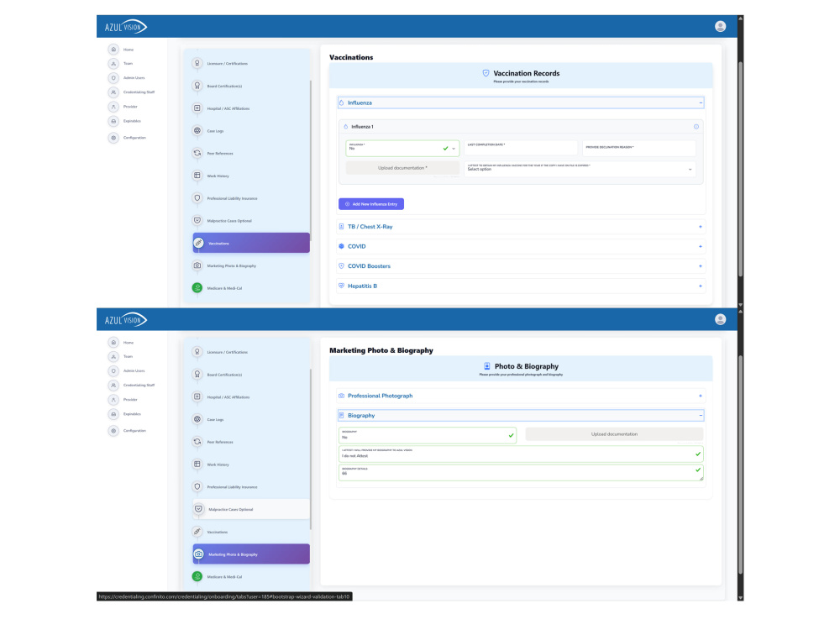Click info icon on Influenza 1 card
Viewport: 840px width, 630px height.
[x=696, y=127]
